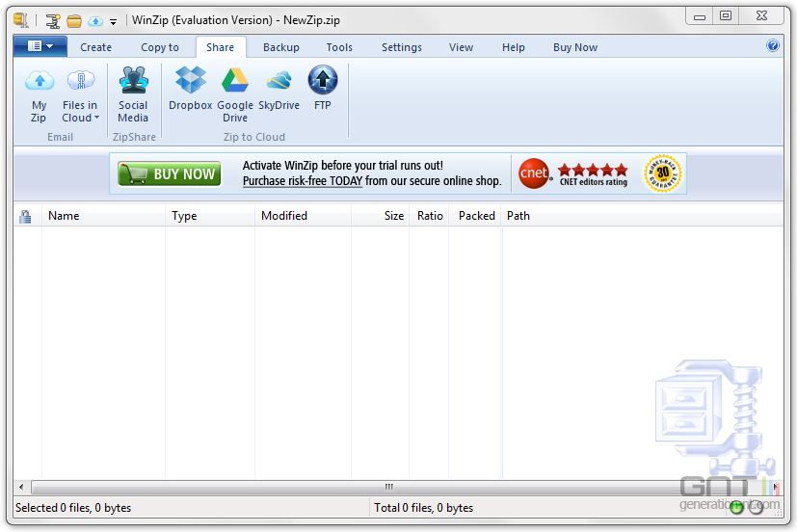Click the lock column header icon
Viewport: 797px width, 532px height.
[25, 217]
